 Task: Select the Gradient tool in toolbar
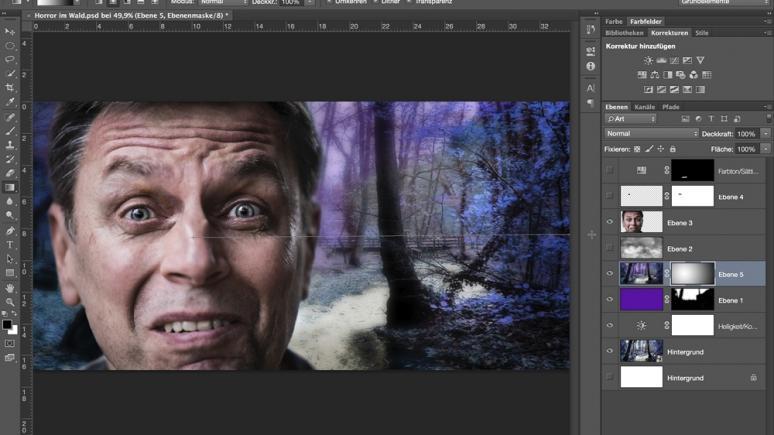point(10,187)
